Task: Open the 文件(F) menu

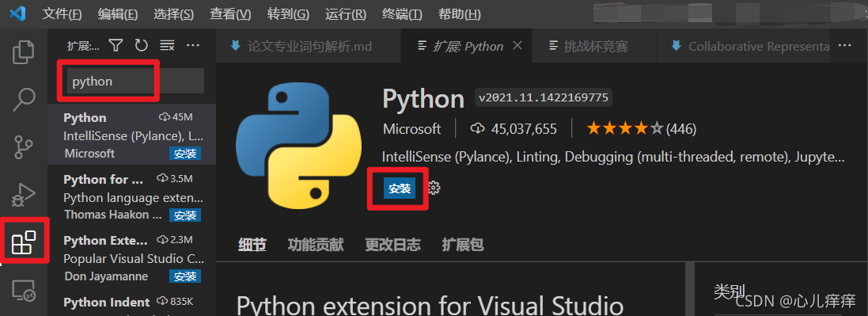Action: pos(62,14)
